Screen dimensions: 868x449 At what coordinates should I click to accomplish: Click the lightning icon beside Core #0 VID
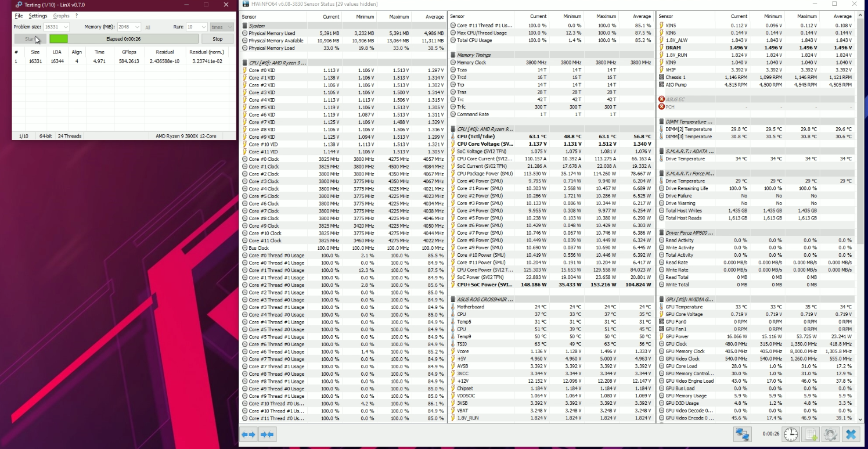pos(244,70)
